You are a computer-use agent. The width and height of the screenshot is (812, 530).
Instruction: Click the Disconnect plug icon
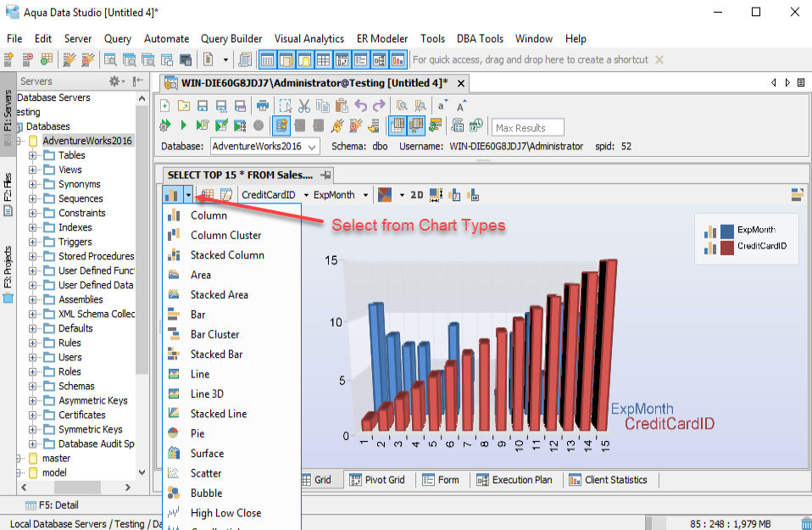pyautogui.click(x=356, y=125)
